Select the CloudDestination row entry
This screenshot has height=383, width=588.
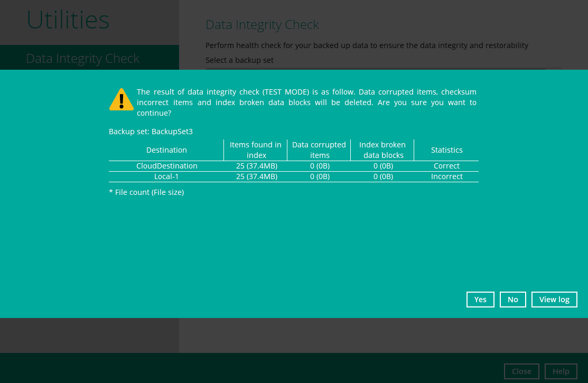166,166
